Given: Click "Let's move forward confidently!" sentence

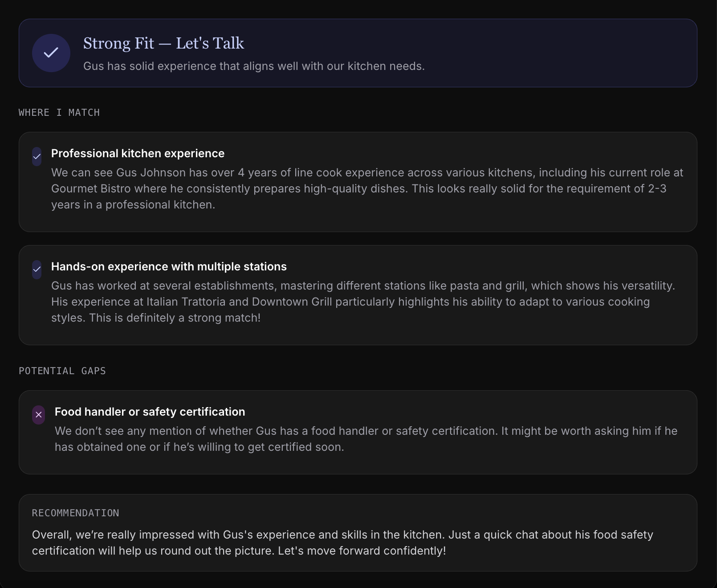Looking at the screenshot, I should coord(362,551).
